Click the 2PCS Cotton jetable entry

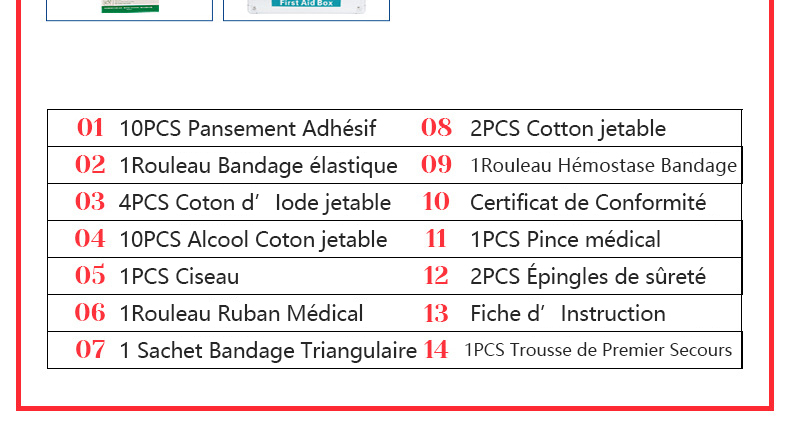tap(568, 128)
